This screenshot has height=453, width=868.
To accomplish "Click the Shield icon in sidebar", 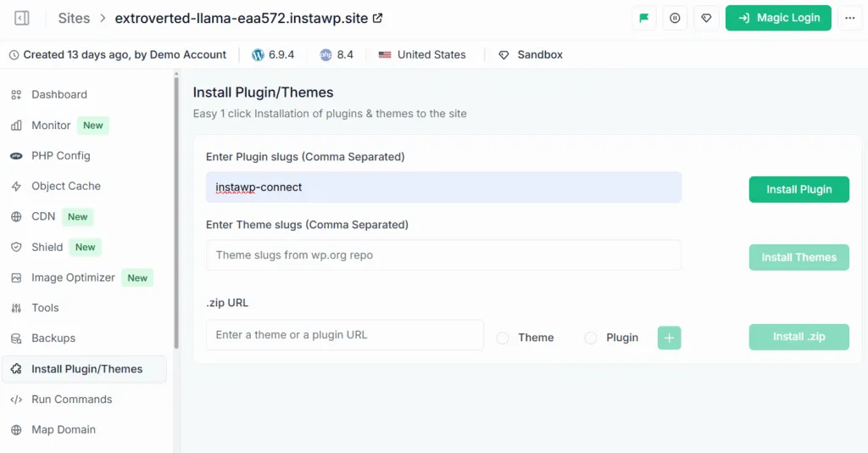I will (x=16, y=247).
